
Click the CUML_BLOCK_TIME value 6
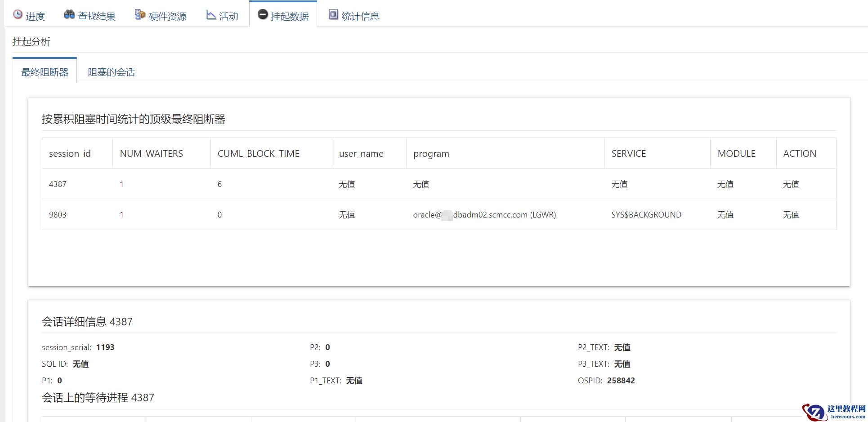pos(219,184)
